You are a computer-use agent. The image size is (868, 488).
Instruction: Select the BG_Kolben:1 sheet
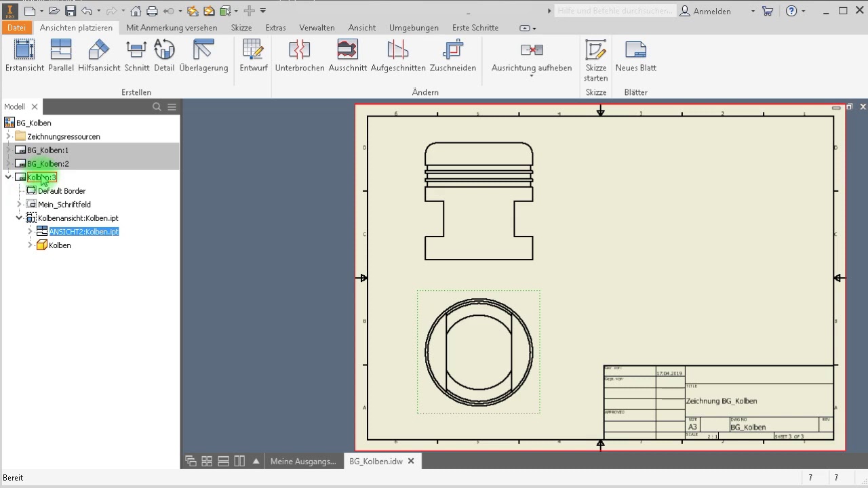pos(47,150)
